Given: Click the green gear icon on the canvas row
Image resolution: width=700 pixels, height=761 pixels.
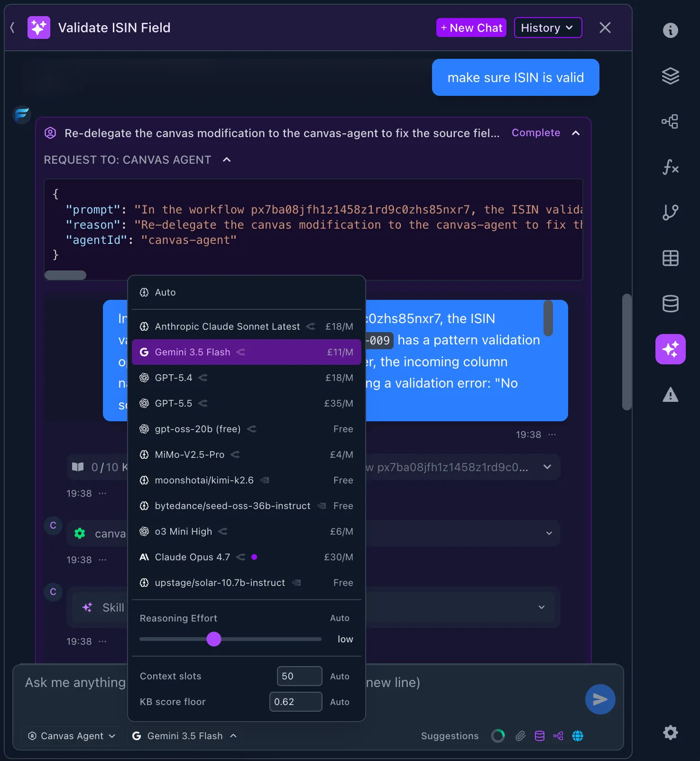Looking at the screenshot, I should 80,533.
